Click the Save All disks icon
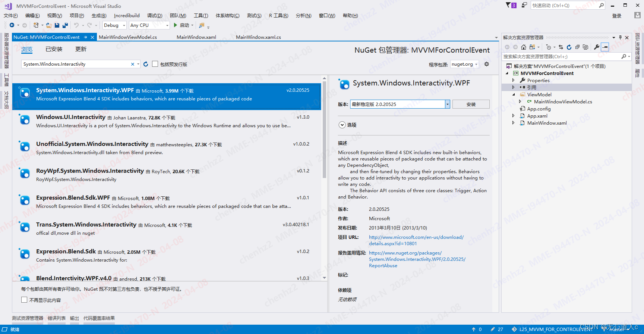Viewport: 644px width, 334px height. [65, 25]
